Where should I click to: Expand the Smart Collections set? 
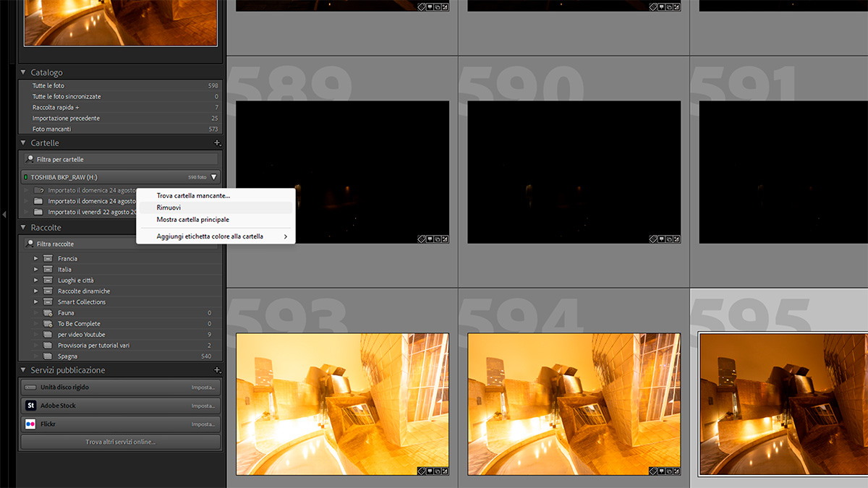click(35, 301)
